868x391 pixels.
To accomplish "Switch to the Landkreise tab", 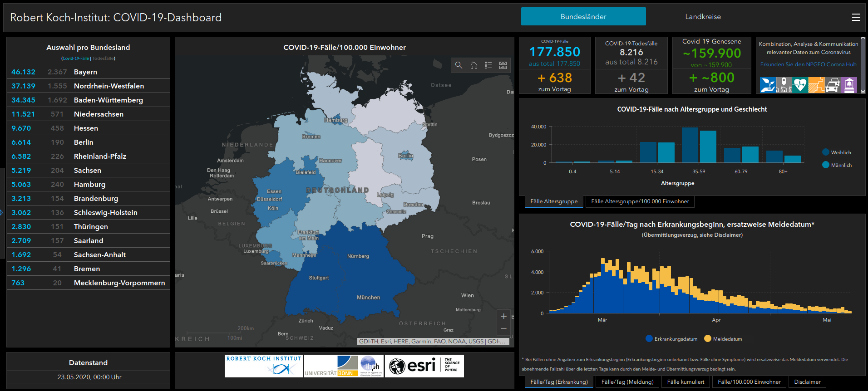I will click(x=703, y=17).
